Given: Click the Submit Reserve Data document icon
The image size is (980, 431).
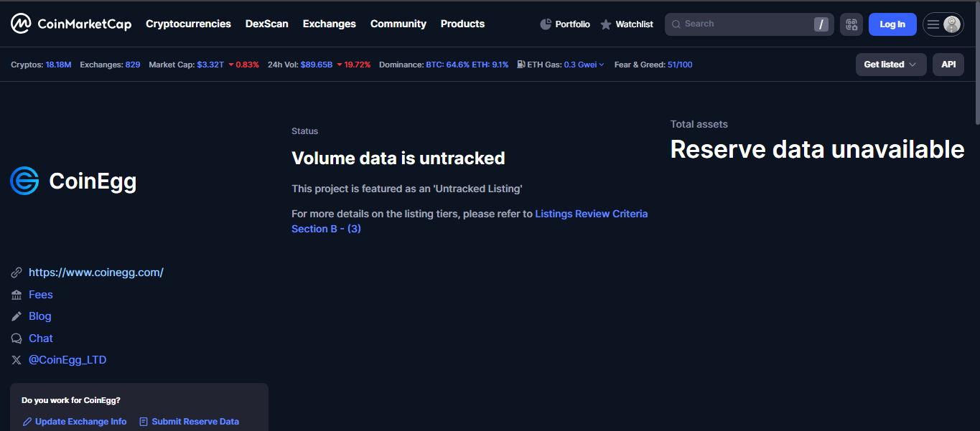Looking at the screenshot, I should (x=144, y=422).
